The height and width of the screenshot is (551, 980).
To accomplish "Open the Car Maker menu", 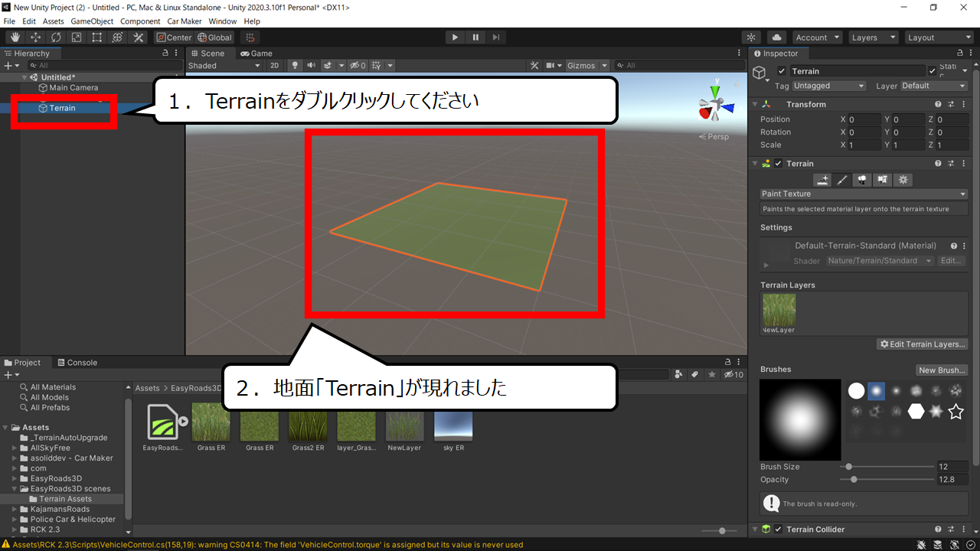I will point(185,21).
